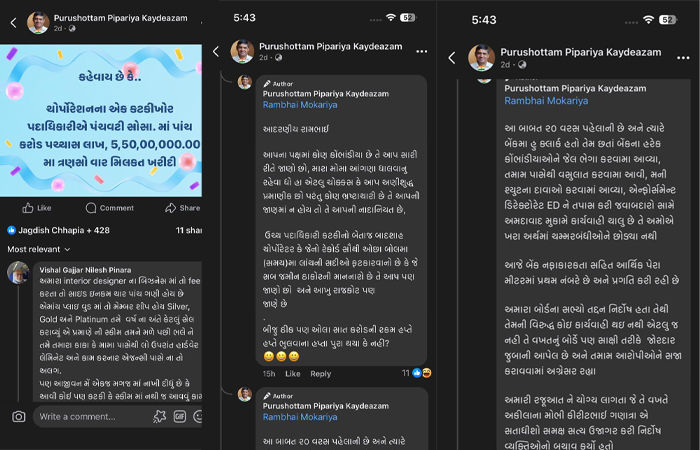Open camera icon beside the comment box

(18, 417)
